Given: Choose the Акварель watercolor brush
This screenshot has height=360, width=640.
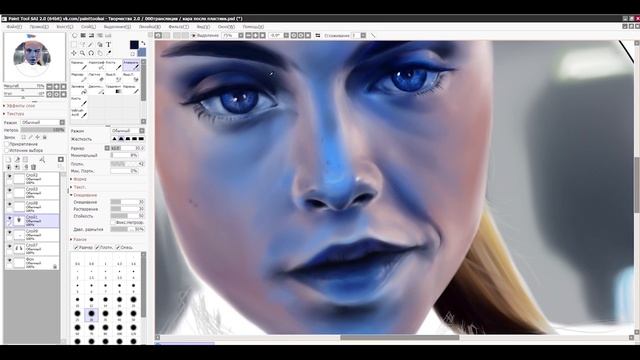Looking at the screenshot, I should pyautogui.click(x=131, y=65).
